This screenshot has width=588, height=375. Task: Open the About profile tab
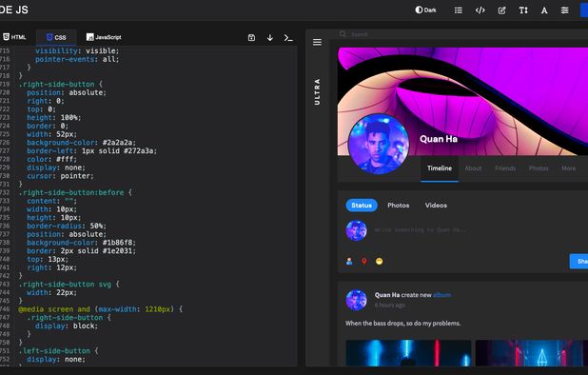pos(473,168)
